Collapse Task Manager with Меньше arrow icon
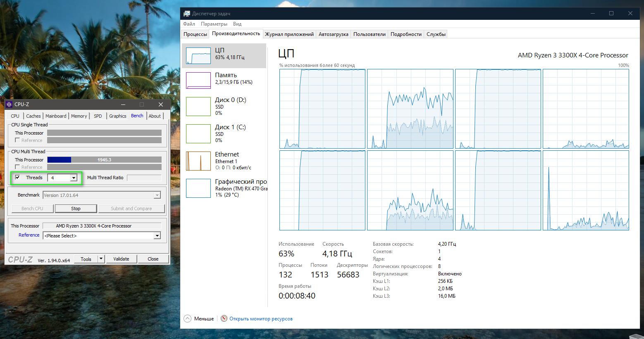The height and width of the screenshot is (339, 644). [x=188, y=319]
